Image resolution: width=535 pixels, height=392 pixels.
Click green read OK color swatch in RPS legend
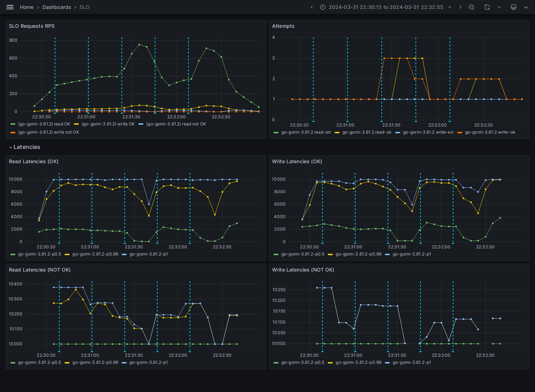coord(13,124)
